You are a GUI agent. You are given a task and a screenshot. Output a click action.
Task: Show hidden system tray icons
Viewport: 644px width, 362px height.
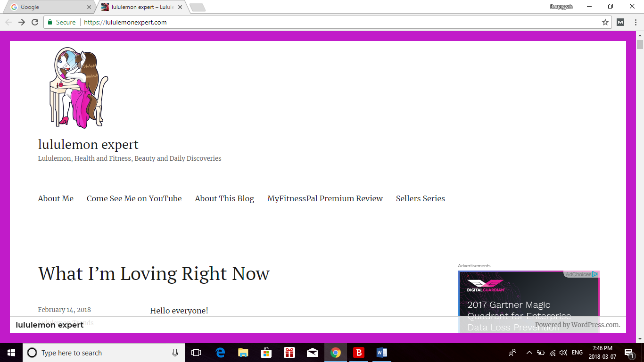(x=529, y=353)
